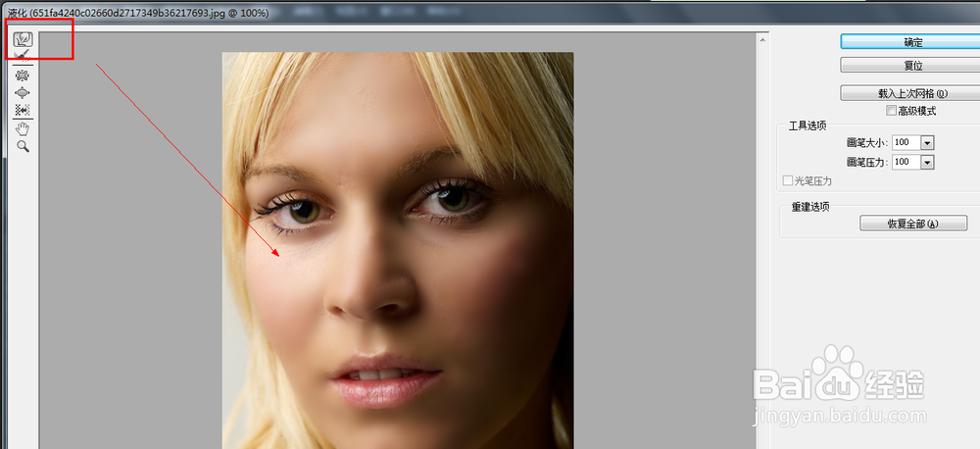Screen dimensions: 980x449
Task: Click 载入上次网格 load last mesh button
Action: click(912, 93)
